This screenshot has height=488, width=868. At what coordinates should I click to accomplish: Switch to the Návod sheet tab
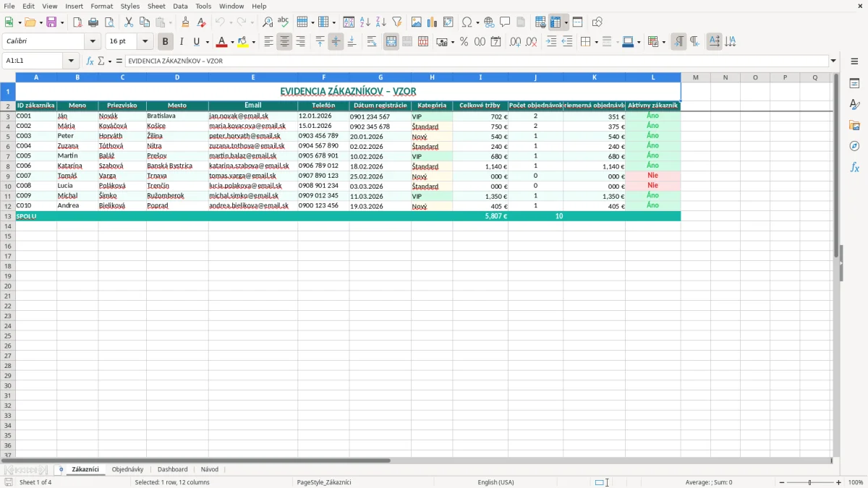210,469
